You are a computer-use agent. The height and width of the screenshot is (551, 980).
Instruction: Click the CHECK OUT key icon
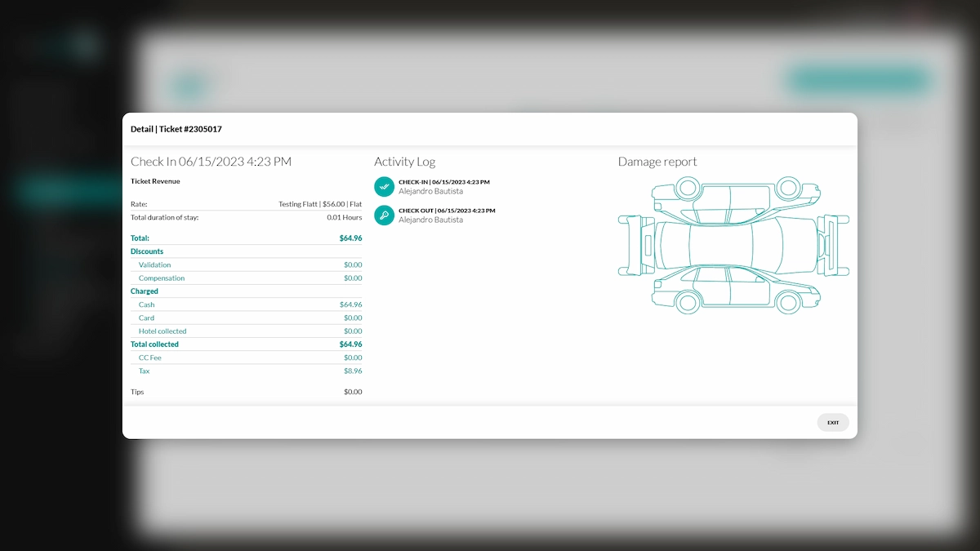coord(384,215)
